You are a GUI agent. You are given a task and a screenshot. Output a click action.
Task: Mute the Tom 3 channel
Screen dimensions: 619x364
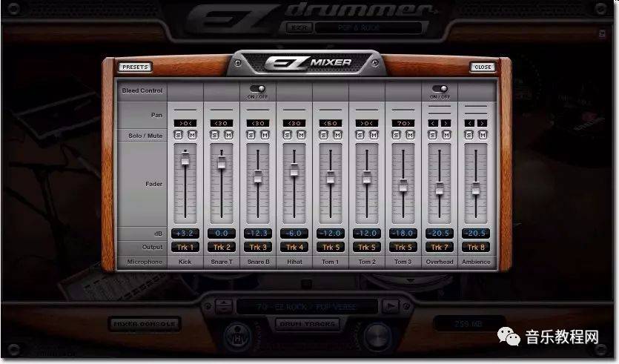click(410, 136)
